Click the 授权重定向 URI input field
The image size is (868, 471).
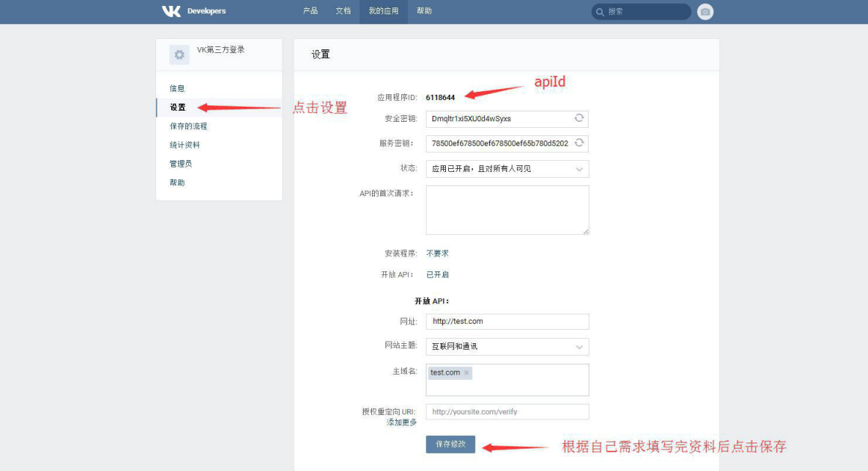tap(507, 412)
